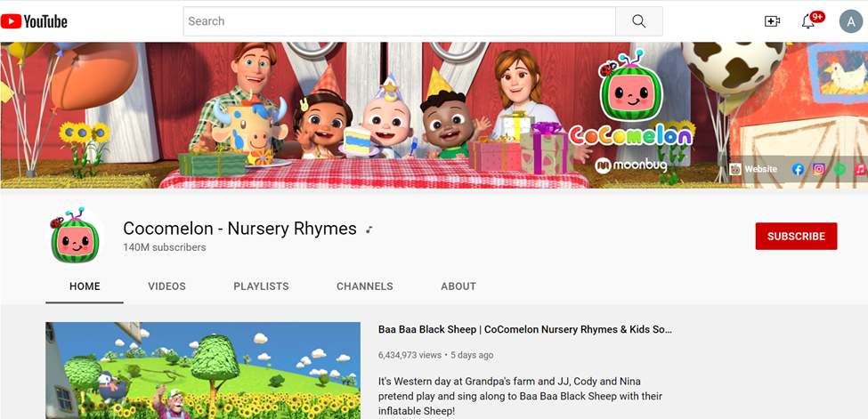This screenshot has width=868, height=419.
Task: Switch to the VIDEOS tab
Action: [x=166, y=286]
